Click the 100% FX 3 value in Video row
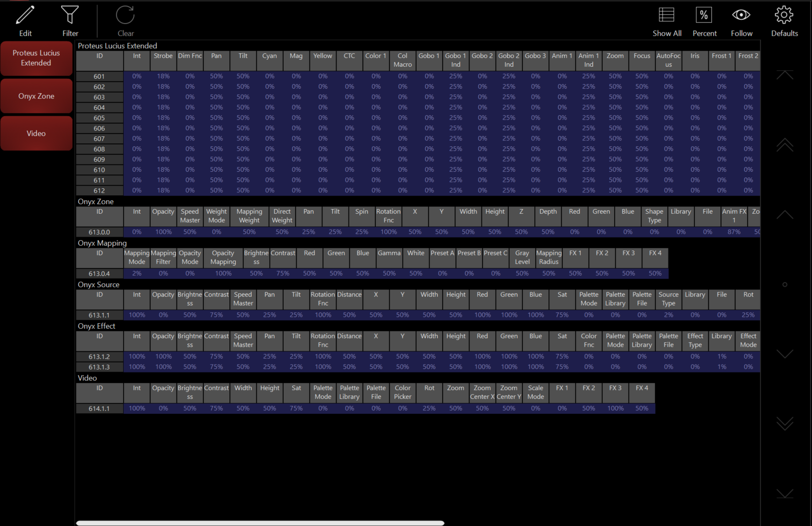 pyautogui.click(x=615, y=408)
